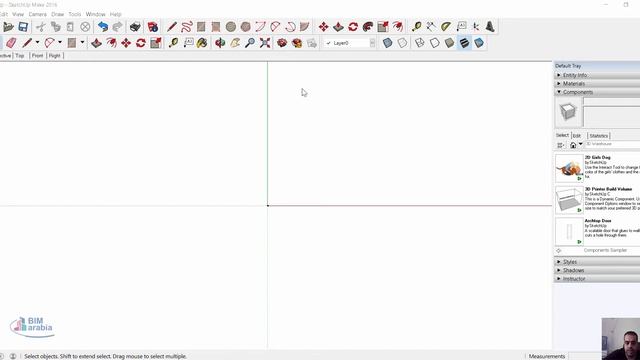Collapse the Components panel
This screenshot has height=360, width=640.
pyautogui.click(x=597, y=92)
